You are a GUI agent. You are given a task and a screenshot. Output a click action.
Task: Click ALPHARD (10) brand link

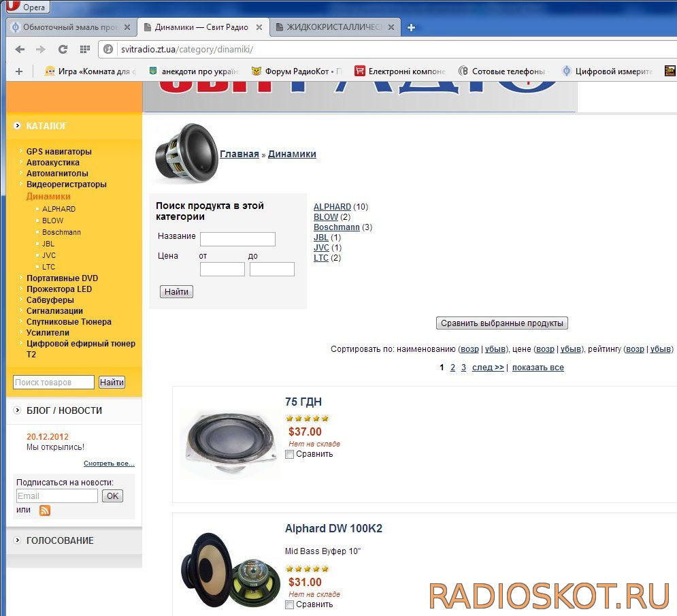[x=332, y=207]
